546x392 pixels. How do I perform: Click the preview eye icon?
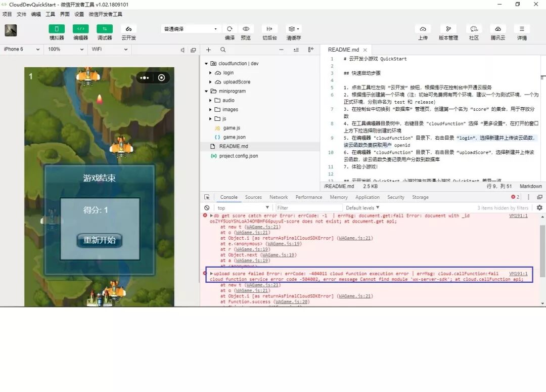coord(246,29)
